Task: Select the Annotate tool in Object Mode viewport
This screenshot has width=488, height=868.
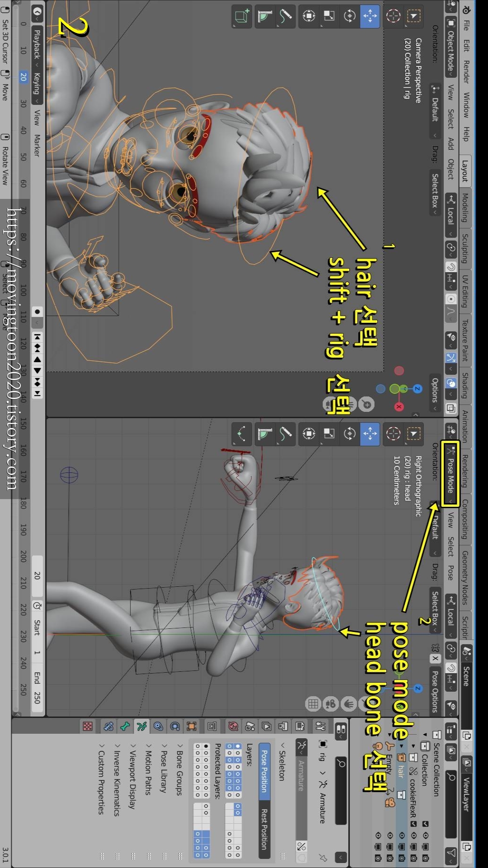Action: coord(286,16)
